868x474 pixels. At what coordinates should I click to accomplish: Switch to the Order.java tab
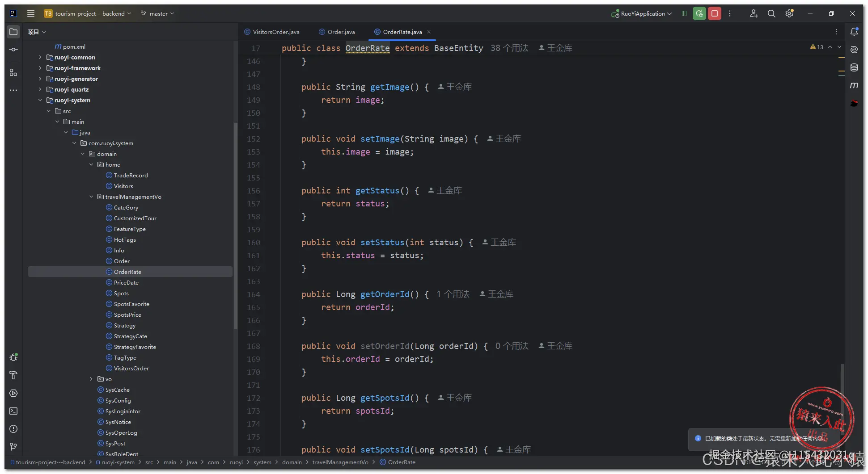click(337, 32)
